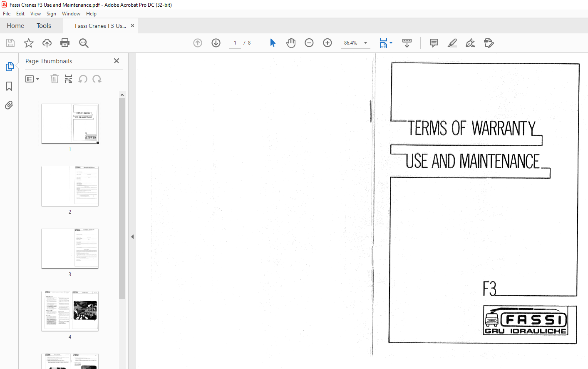Select page 1 thumbnail
This screenshot has height=369, width=588.
(x=70, y=123)
